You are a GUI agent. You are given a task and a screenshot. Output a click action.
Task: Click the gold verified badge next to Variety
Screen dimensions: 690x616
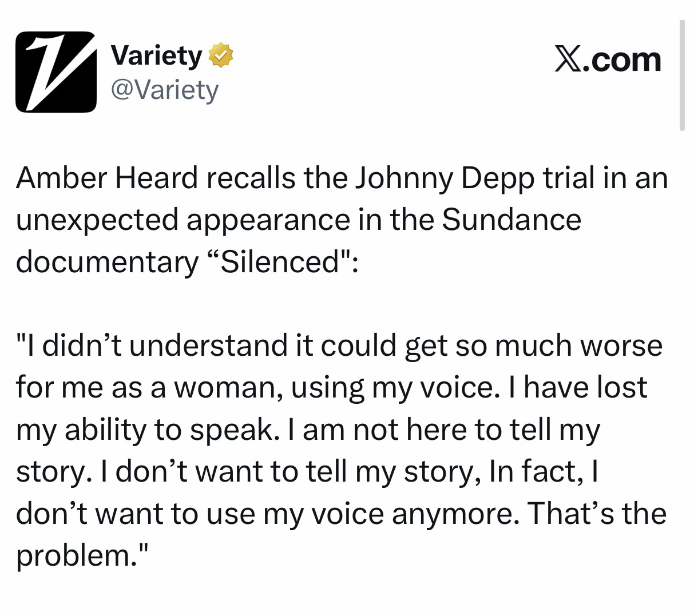221,55
